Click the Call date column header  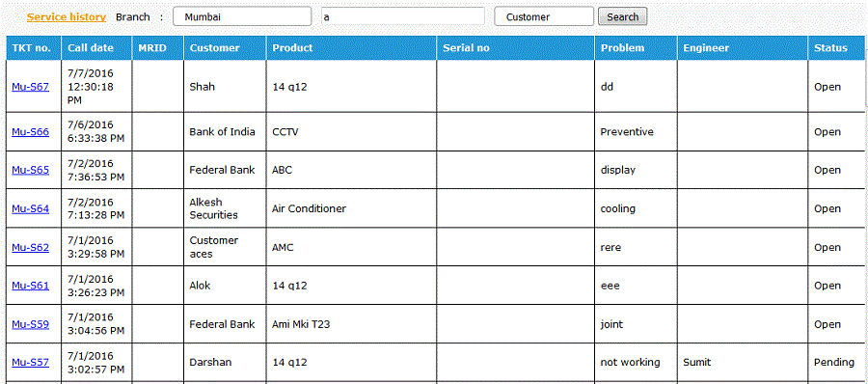[x=96, y=47]
